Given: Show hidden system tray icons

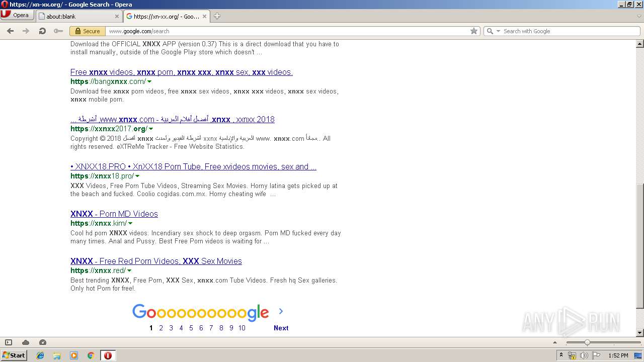Looking at the screenshot, I should pyautogui.click(x=561, y=355).
